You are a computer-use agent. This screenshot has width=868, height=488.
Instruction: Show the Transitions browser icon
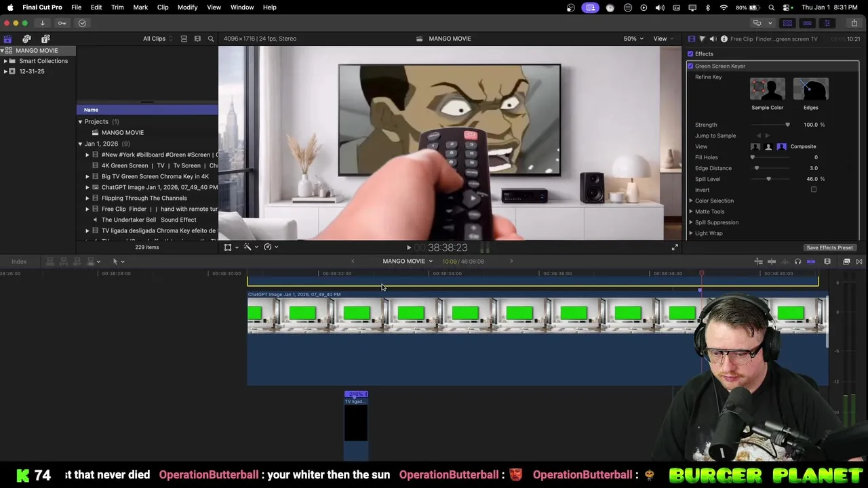[859, 262]
